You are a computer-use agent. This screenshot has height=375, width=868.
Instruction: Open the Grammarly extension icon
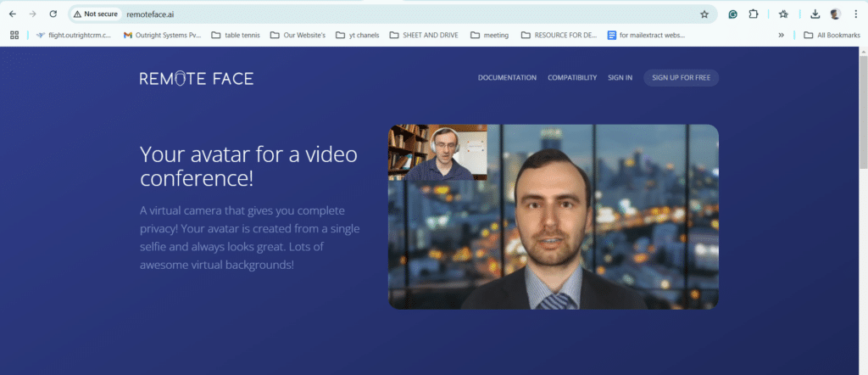click(732, 14)
